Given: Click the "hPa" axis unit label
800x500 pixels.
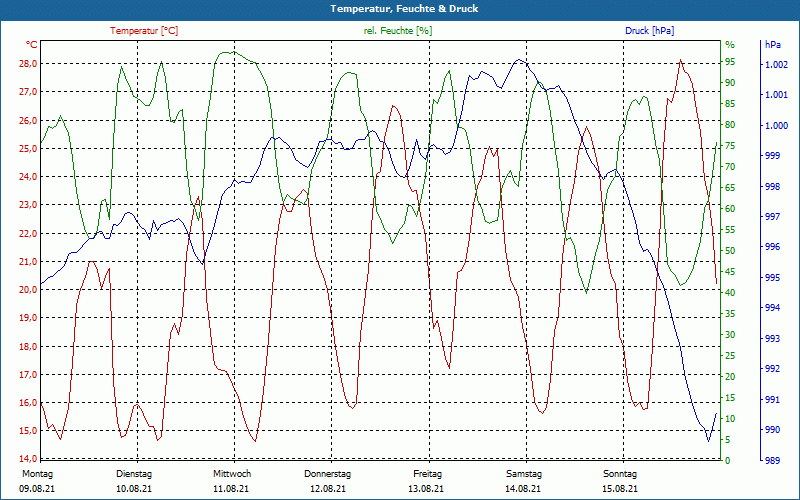Looking at the screenshot, I should tap(772, 45).
